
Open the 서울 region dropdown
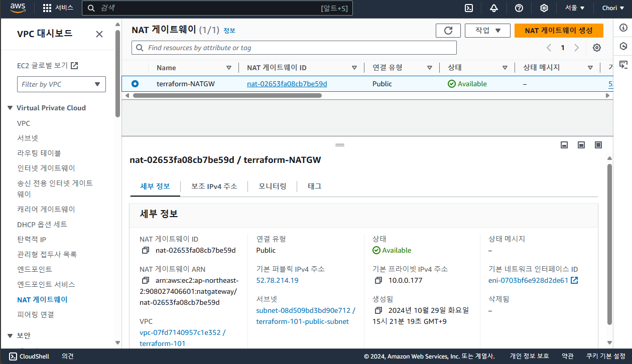point(575,8)
